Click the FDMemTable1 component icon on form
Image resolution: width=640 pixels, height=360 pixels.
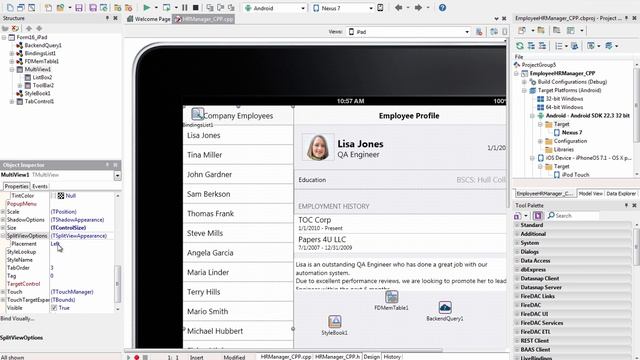(x=391, y=296)
